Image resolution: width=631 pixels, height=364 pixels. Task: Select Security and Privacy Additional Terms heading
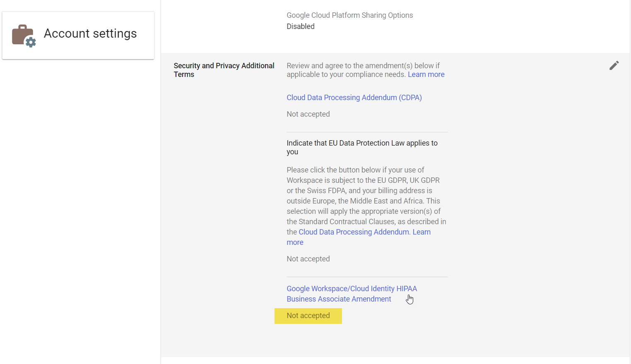(x=224, y=70)
